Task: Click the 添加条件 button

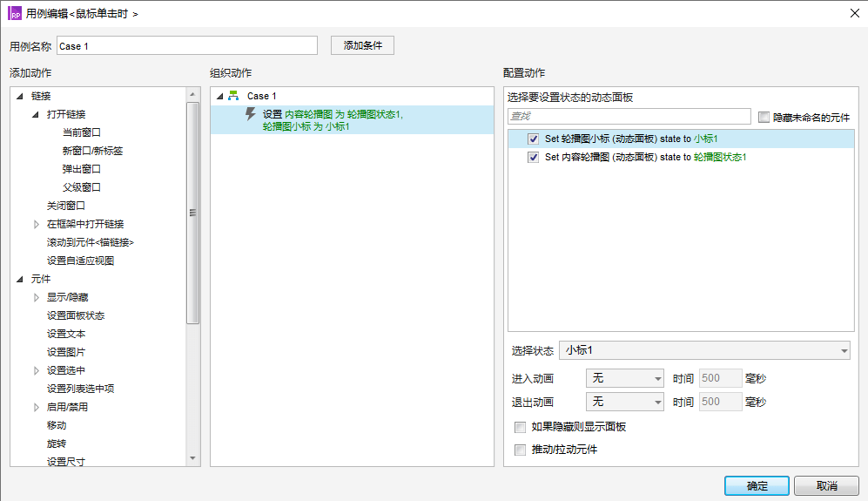Action: (362, 45)
